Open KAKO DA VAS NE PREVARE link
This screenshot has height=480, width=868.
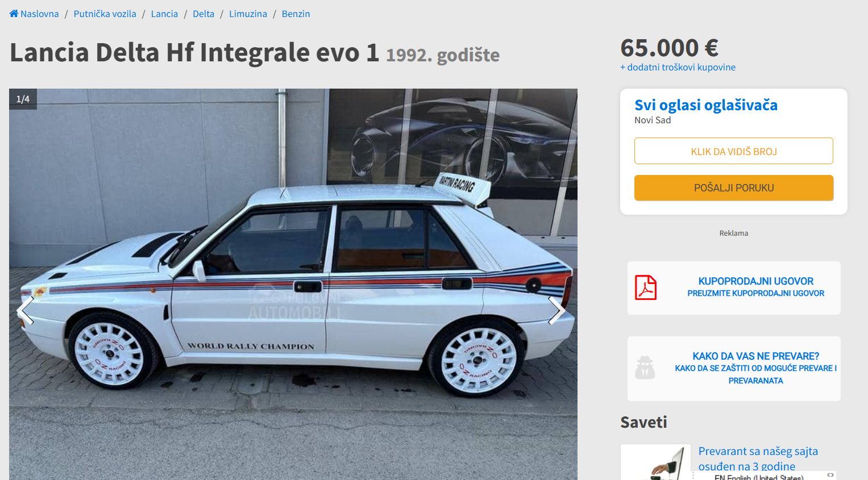[x=755, y=368]
